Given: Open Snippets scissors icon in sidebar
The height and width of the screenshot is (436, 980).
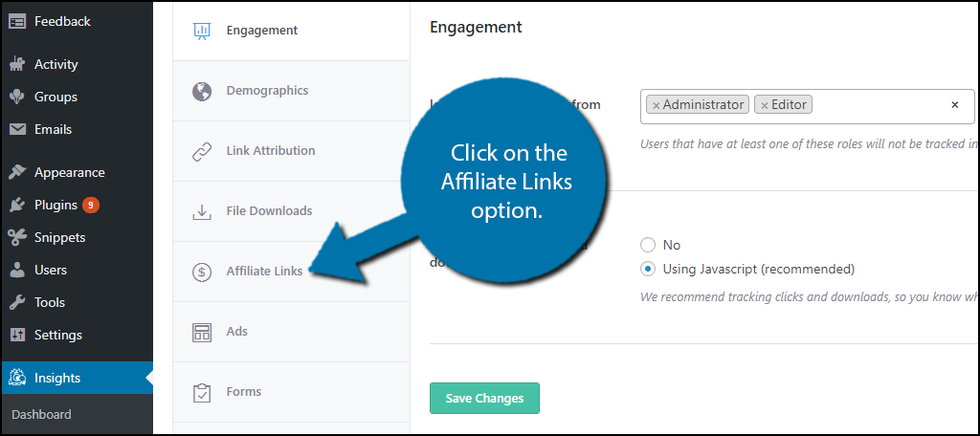Looking at the screenshot, I should tap(17, 237).
